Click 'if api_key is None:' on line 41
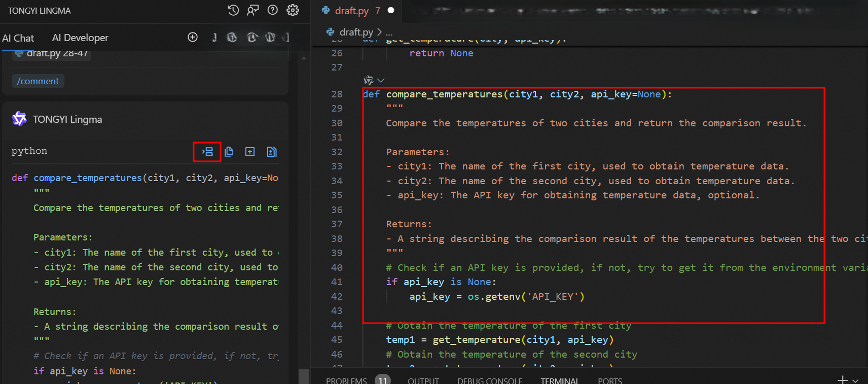 point(441,282)
